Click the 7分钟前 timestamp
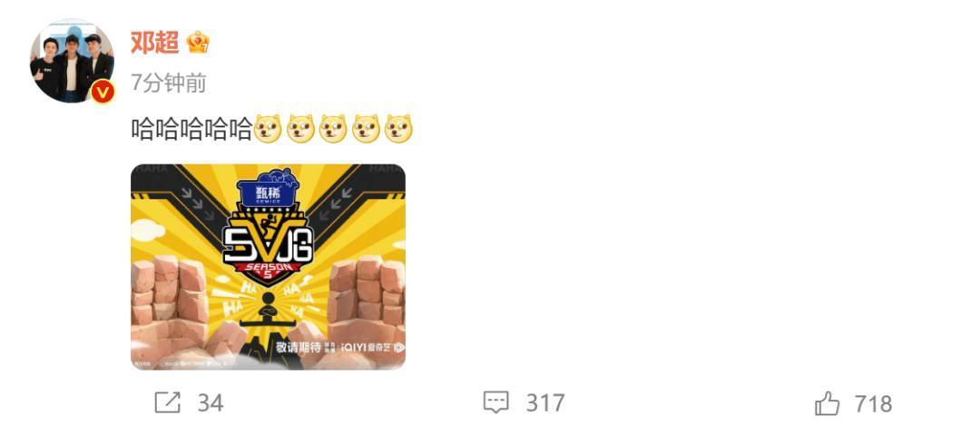 pyautogui.click(x=169, y=84)
